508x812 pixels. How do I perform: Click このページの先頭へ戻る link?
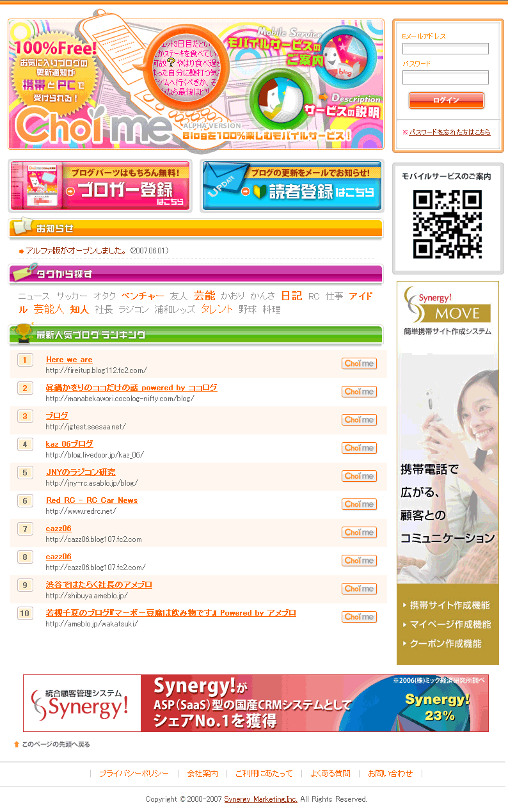[x=56, y=745]
